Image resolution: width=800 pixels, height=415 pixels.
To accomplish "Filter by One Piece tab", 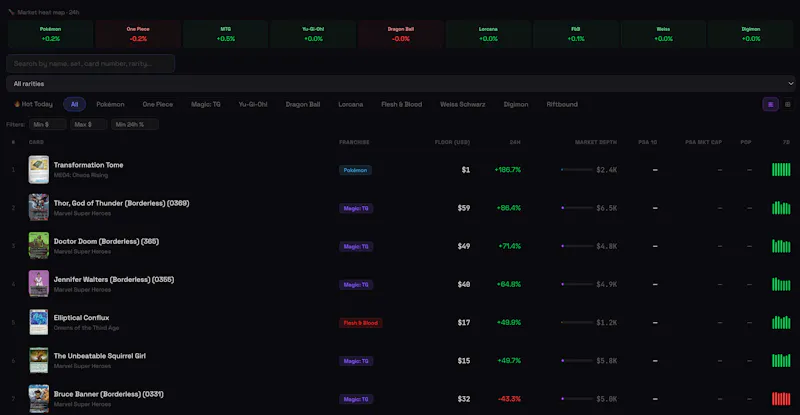I will click(x=158, y=104).
